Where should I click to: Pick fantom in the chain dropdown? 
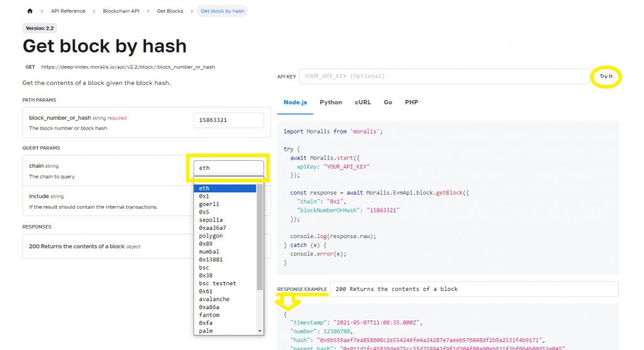[225, 315]
